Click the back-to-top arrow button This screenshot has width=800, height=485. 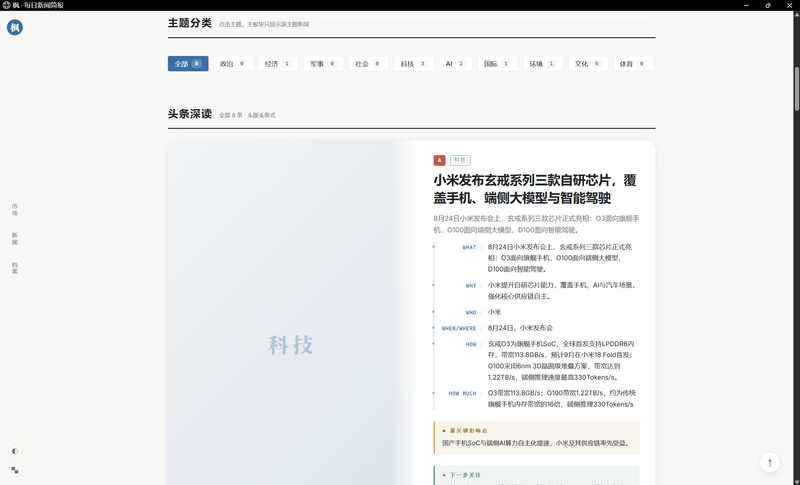pos(769,463)
